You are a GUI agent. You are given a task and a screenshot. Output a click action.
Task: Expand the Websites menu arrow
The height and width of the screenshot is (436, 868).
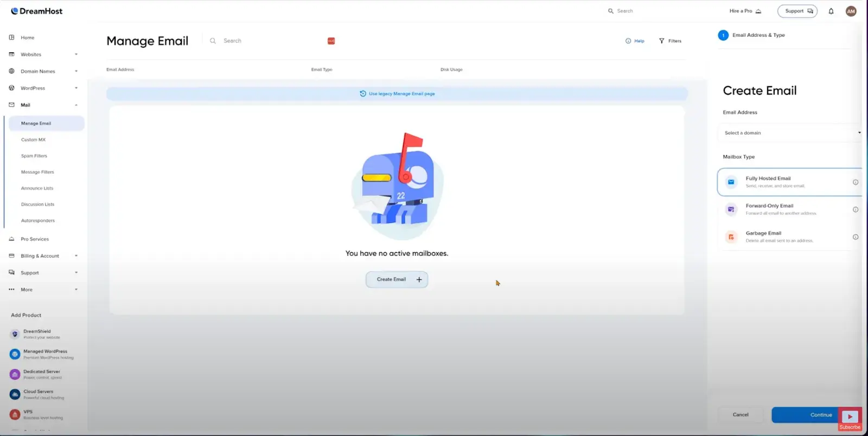pos(76,54)
